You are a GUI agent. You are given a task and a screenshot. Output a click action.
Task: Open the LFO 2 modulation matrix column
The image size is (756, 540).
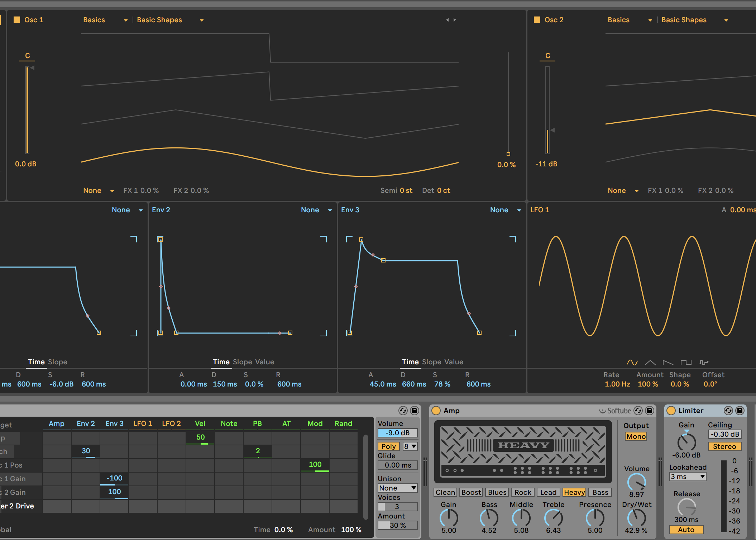click(171, 423)
